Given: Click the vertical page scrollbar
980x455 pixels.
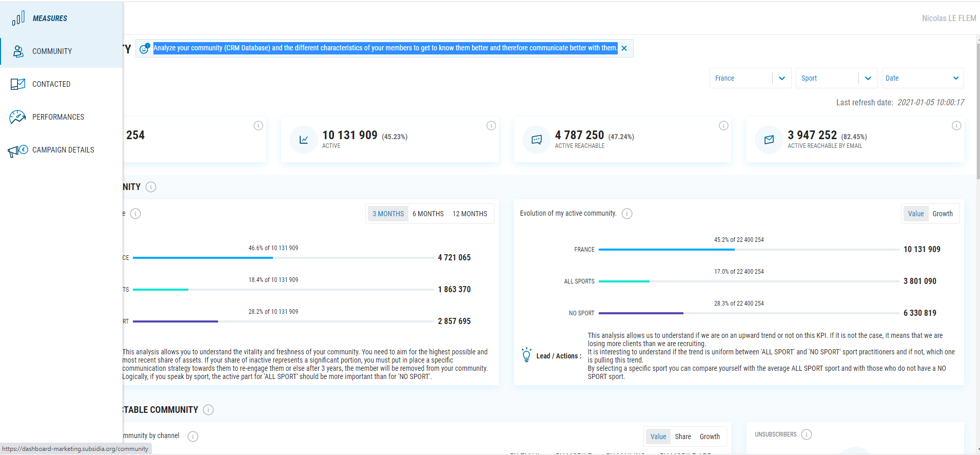Looking at the screenshot, I should click(x=978, y=110).
